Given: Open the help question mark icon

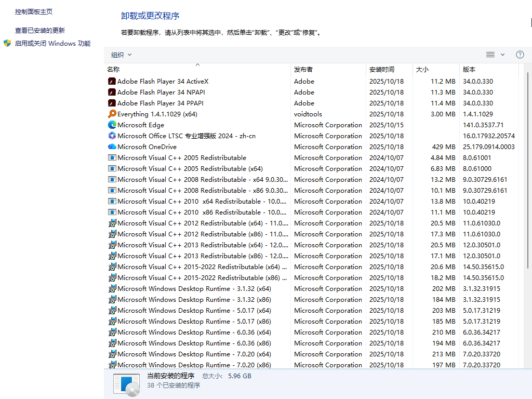Looking at the screenshot, I should (x=520, y=55).
